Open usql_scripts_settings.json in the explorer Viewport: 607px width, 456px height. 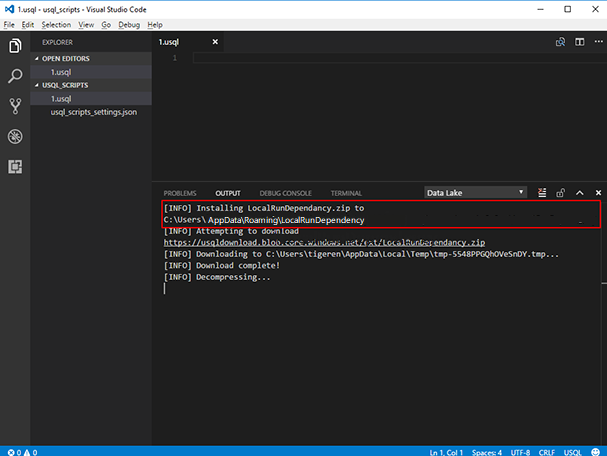[x=94, y=112]
